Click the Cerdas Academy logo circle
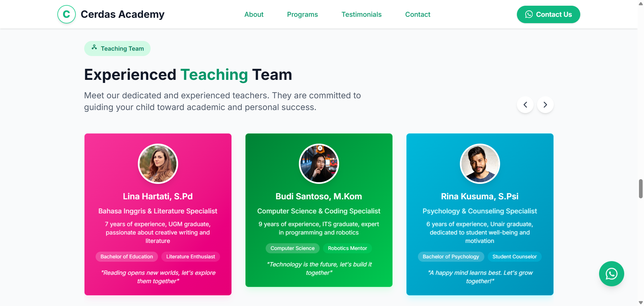 point(66,14)
